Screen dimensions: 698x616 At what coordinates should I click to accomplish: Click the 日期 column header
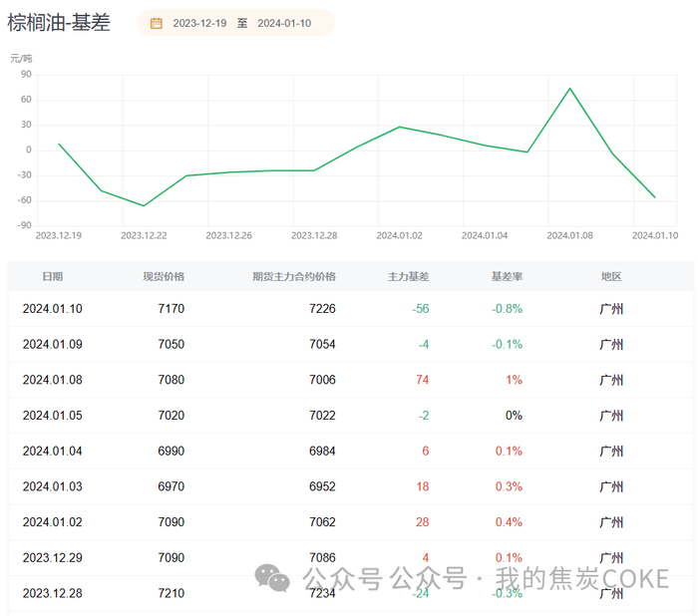[x=53, y=276]
